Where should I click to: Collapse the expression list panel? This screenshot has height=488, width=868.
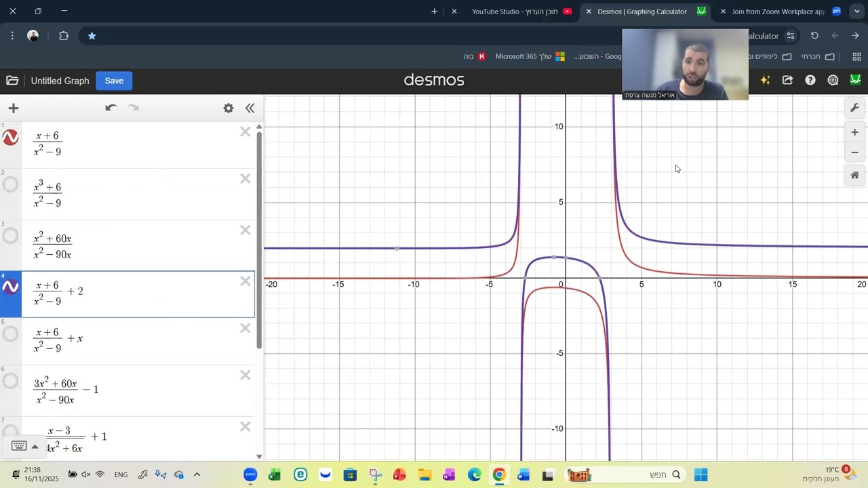(250, 108)
